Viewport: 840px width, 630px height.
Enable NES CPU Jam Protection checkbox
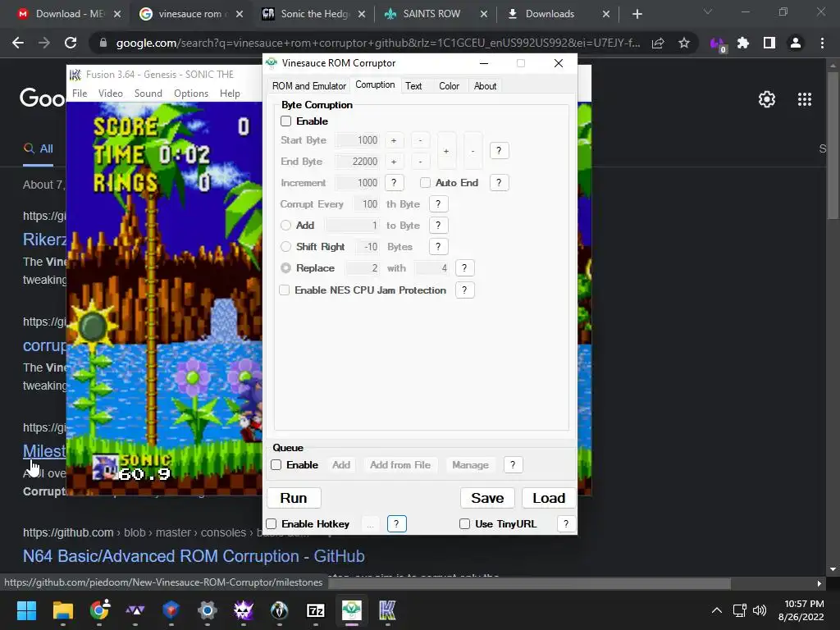285,290
